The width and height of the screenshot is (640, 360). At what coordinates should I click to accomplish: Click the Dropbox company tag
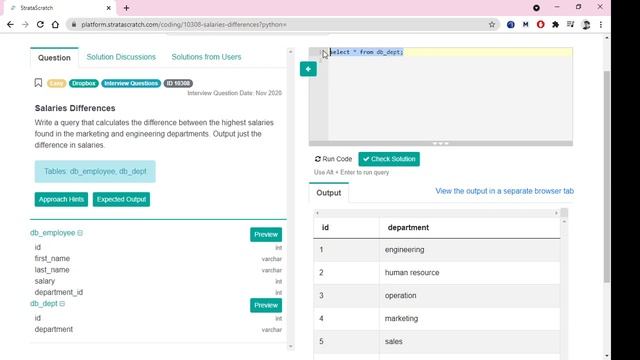click(x=84, y=83)
